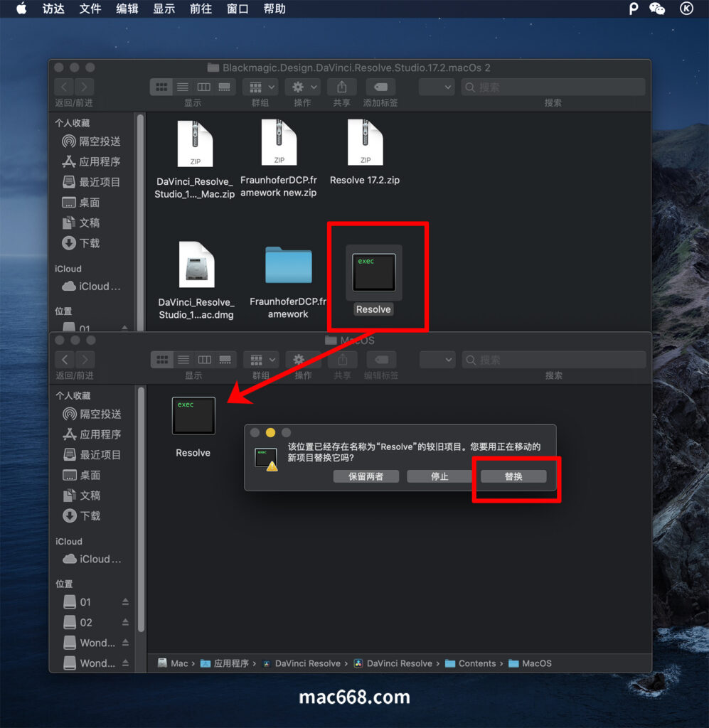Open 文稿 in MacOS window sidebar
Screen dimensions: 709x728
(x=82, y=496)
